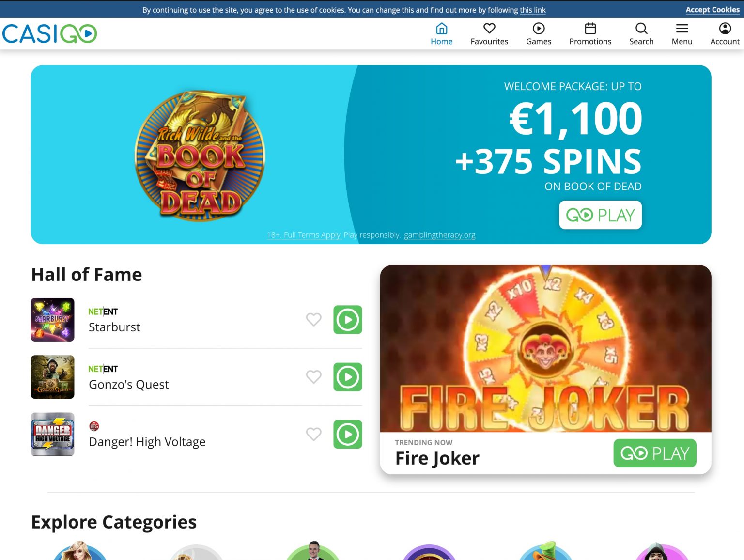This screenshot has height=560, width=744.
Task: Open the 18+ Full Terms Apply link
Action: 304,235
